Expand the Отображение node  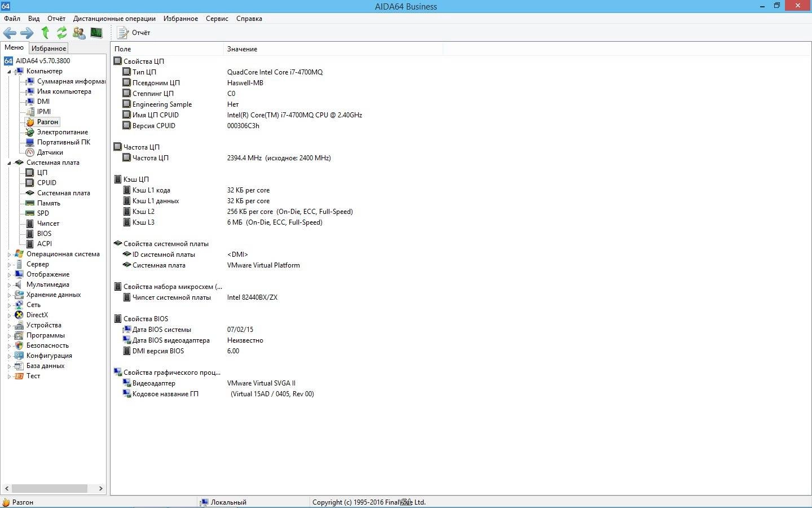[x=9, y=275]
